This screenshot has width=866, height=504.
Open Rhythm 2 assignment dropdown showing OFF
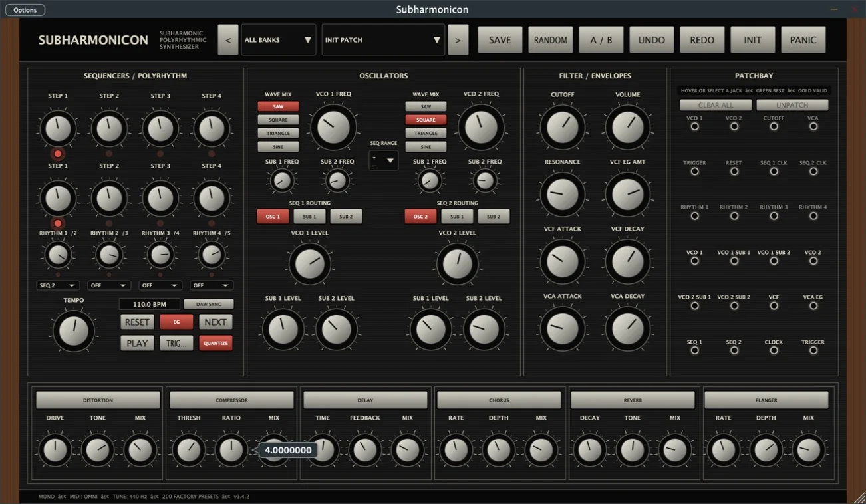pos(109,285)
